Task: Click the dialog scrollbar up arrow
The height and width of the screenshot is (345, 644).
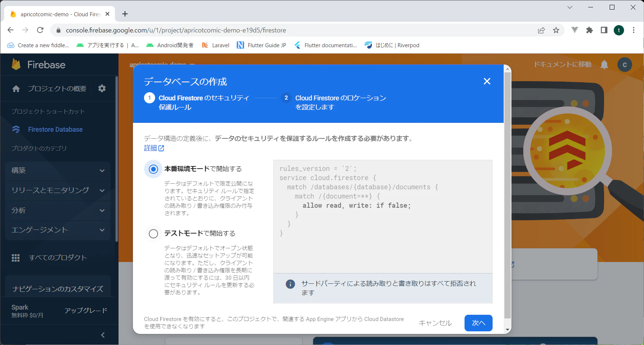Action: click(x=507, y=69)
